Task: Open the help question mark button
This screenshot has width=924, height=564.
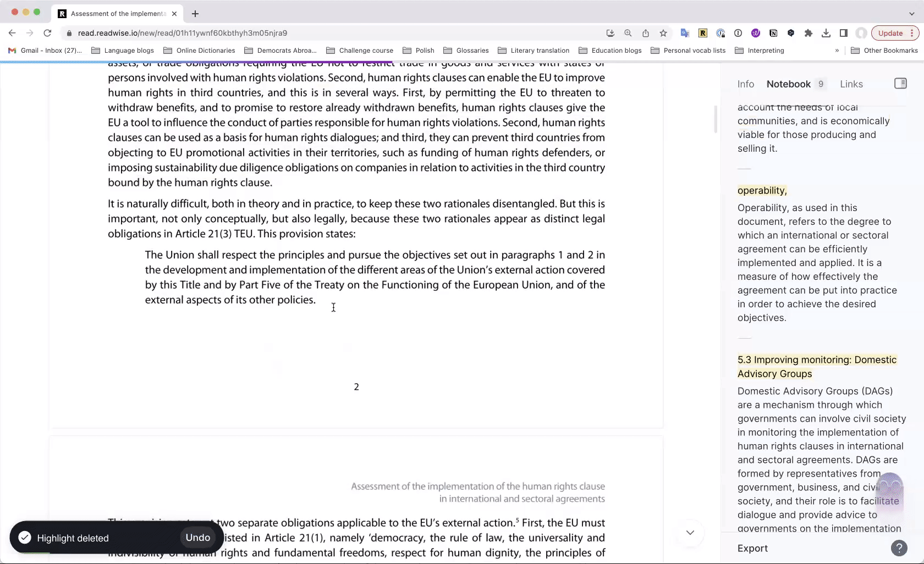Action: coord(899,548)
